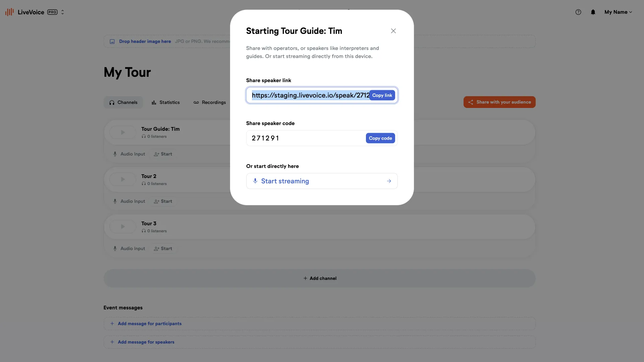The height and width of the screenshot is (362, 644).
Task: Open Audio Input for Tour 2
Action: [x=129, y=201]
